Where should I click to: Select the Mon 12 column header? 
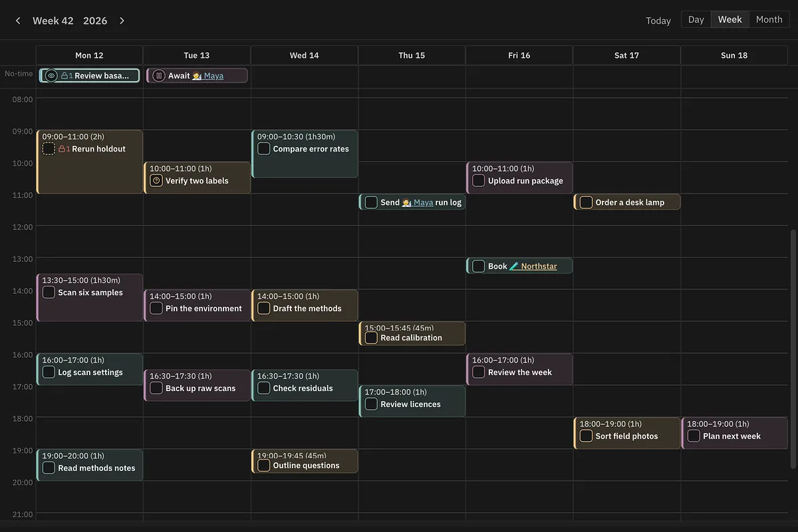click(x=89, y=56)
